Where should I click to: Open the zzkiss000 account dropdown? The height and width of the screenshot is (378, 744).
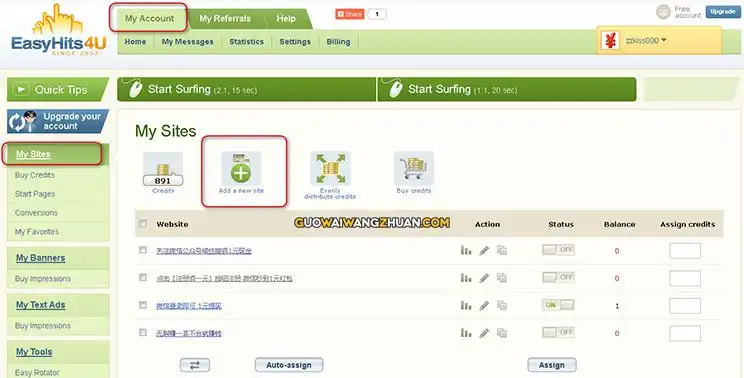[x=646, y=40]
